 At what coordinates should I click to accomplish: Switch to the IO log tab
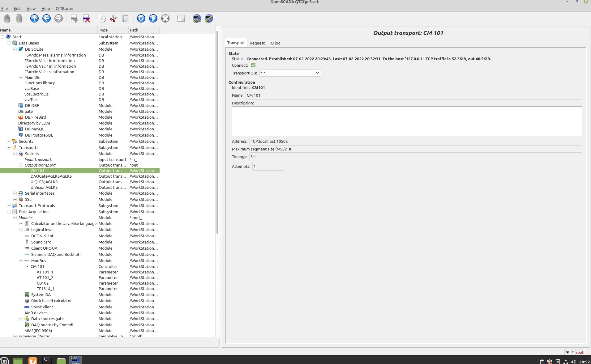[275, 43]
